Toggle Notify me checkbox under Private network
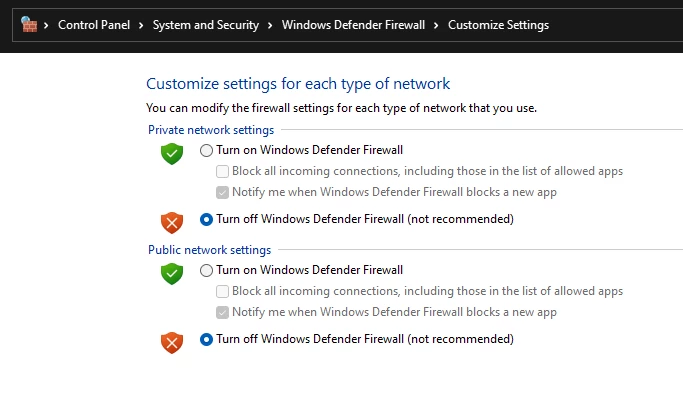 (x=223, y=192)
